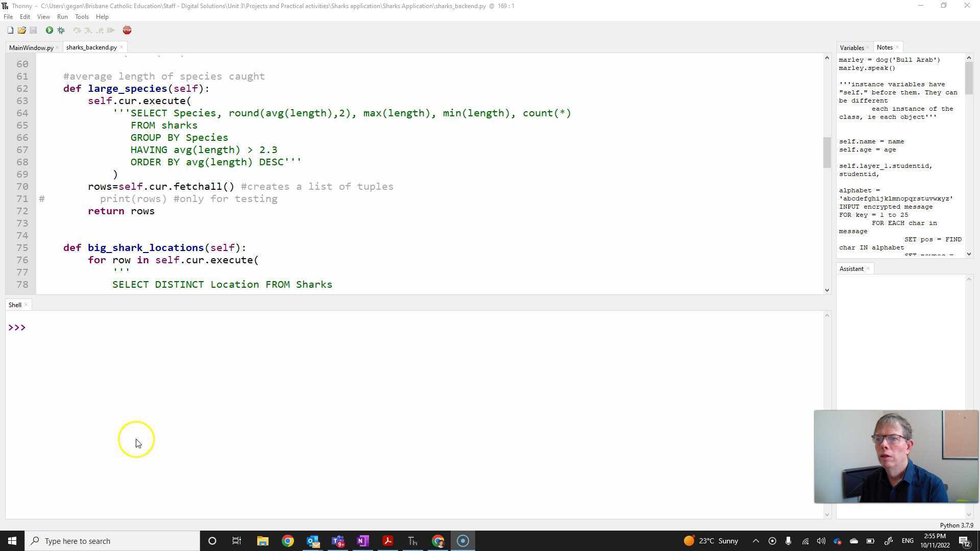Viewport: 980px width, 551px height.
Task: Open an existing file
Action: 22,30
